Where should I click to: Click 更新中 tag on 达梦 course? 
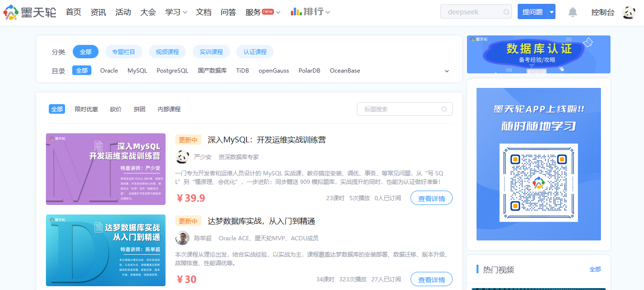[188, 221]
